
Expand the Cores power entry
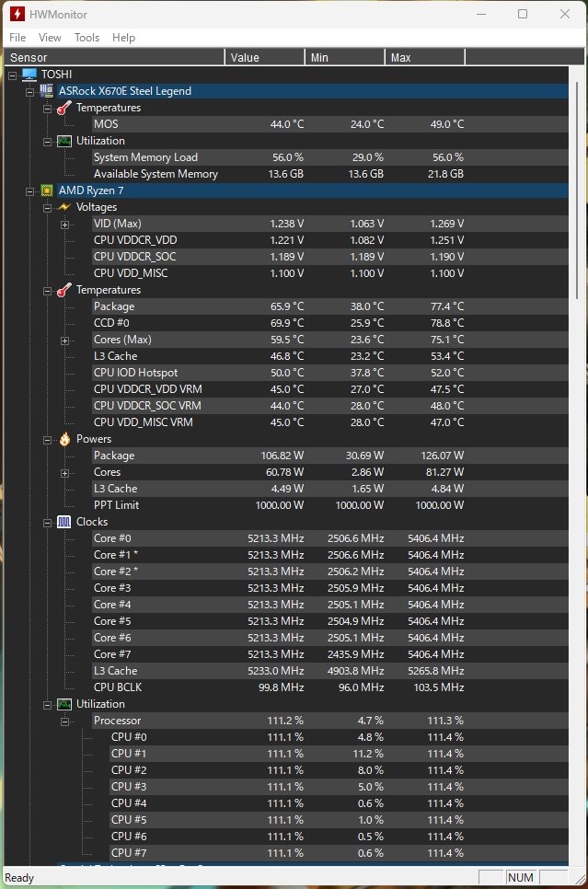64,473
